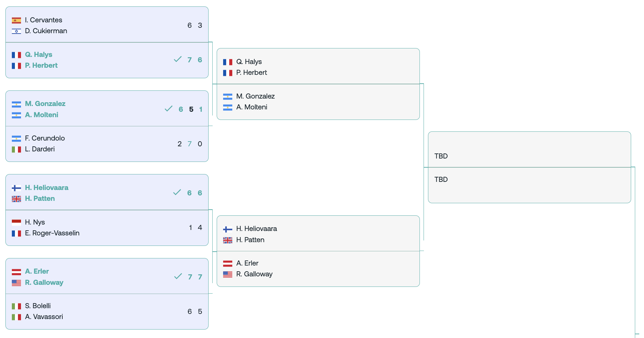644x338 pixels.
Task: Click the upper TBD slot in the final
Action: point(441,156)
